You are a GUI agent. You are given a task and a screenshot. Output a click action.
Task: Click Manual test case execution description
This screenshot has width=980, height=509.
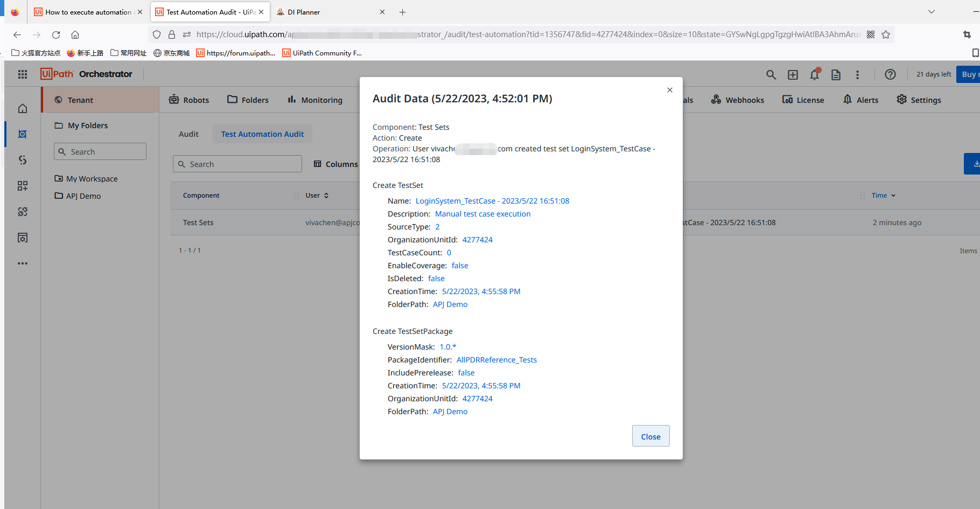[x=482, y=214]
